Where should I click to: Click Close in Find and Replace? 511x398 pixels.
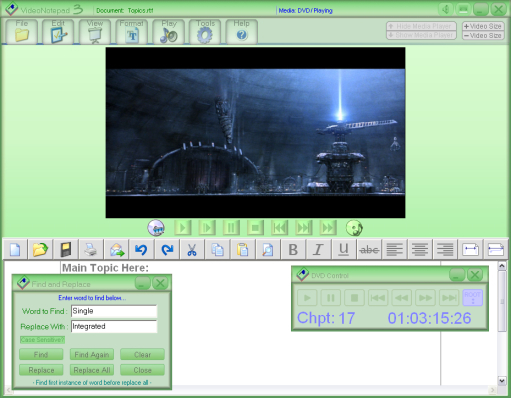click(142, 370)
